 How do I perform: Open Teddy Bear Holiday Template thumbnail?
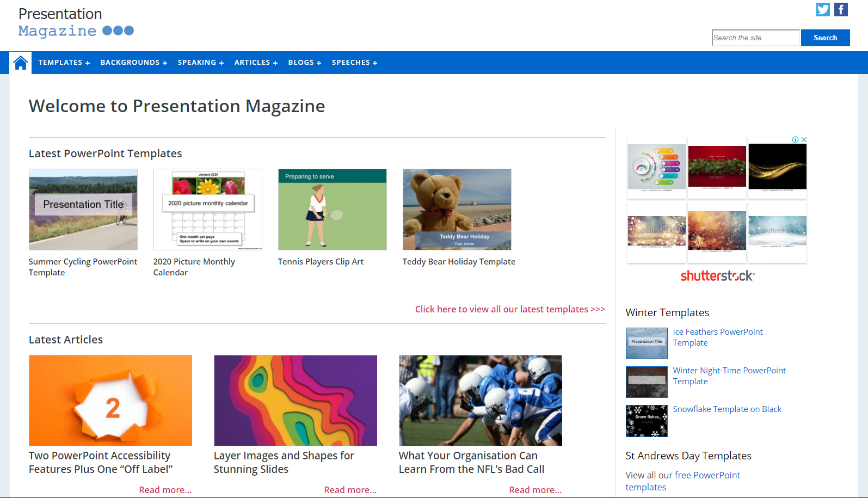coord(457,210)
